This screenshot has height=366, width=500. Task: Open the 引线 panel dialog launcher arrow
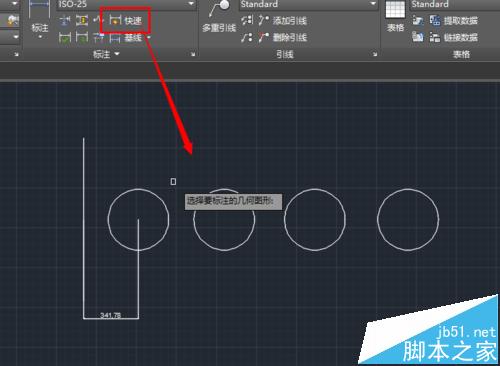pyautogui.click(x=375, y=54)
